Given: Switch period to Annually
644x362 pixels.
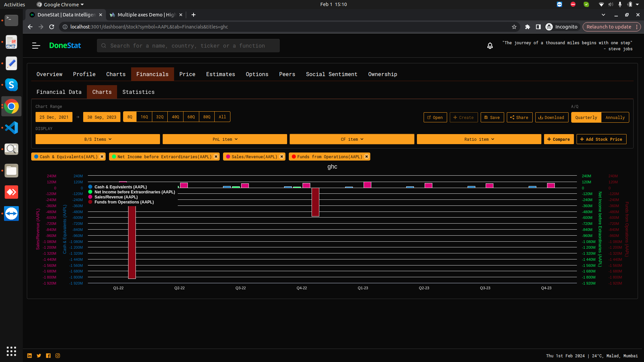Looking at the screenshot, I should [615, 117].
